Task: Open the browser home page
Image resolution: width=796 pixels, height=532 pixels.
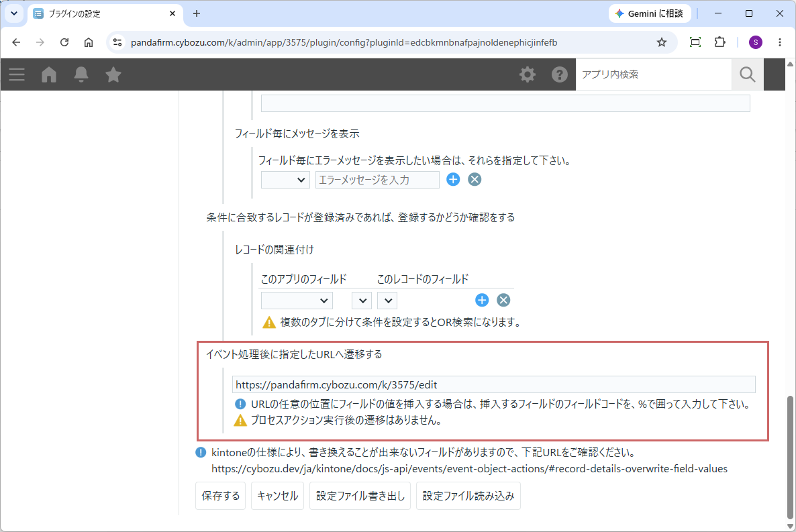Action: pyautogui.click(x=89, y=42)
